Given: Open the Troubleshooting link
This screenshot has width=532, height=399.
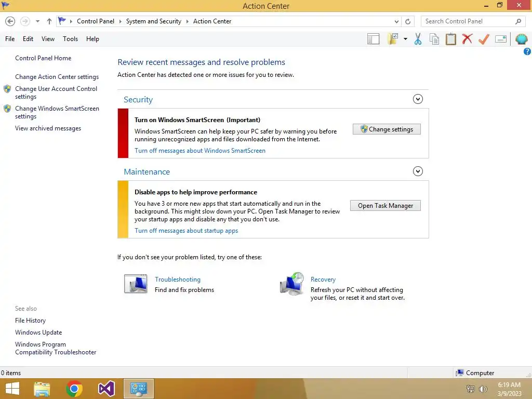Looking at the screenshot, I should [178, 280].
